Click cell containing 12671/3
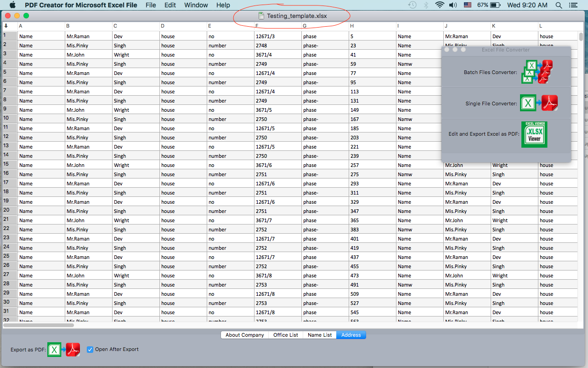Viewport: 588px width, 368px height. [x=278, y=36]
